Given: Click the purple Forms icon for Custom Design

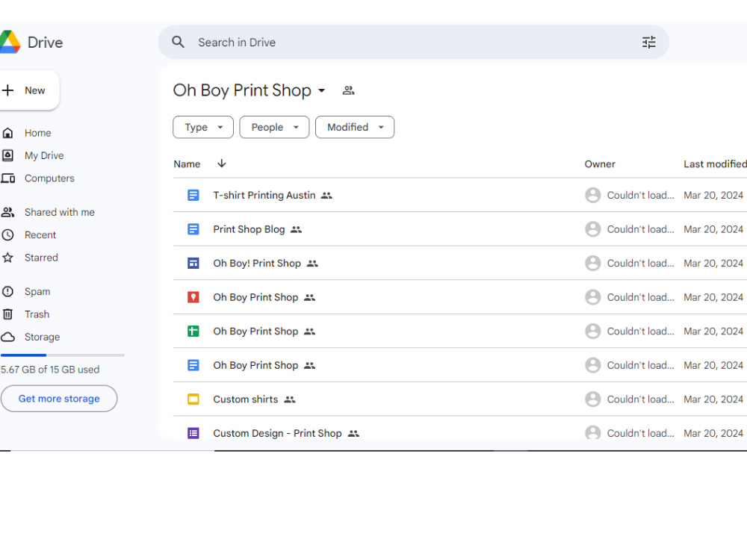Looking at the screenshot, I should point(193,433).
